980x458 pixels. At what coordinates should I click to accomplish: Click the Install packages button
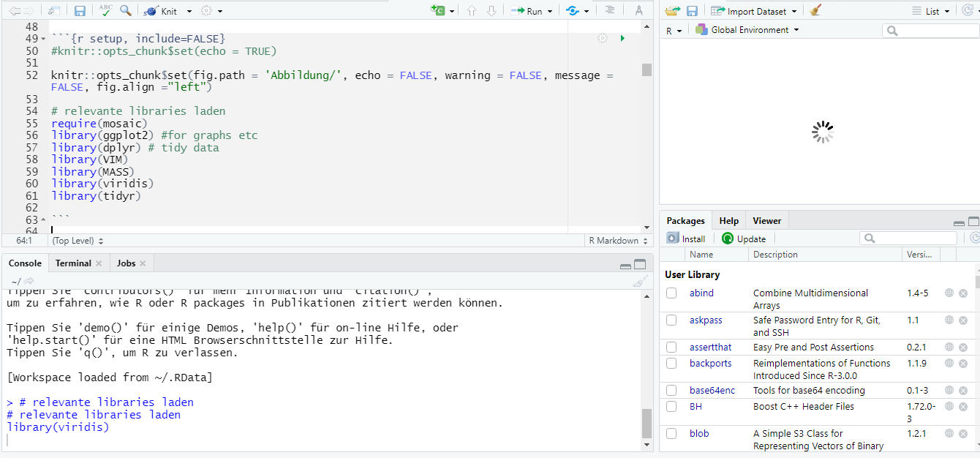click(x=686, y=239)
